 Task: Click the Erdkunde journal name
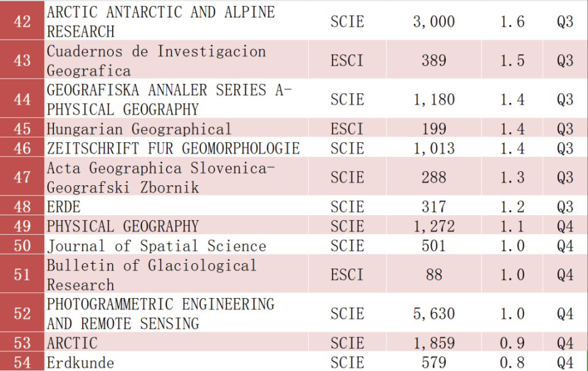coord(80,362)
